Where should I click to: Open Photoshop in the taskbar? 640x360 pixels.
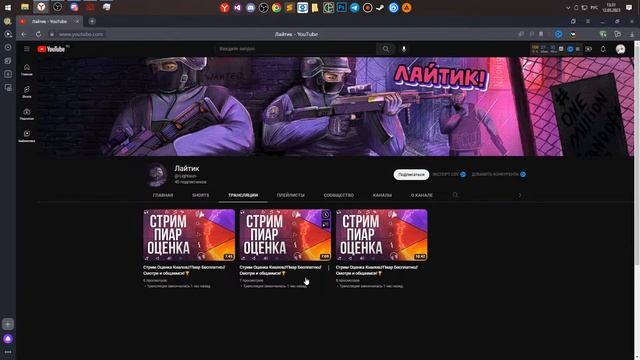tap(341, 7)
